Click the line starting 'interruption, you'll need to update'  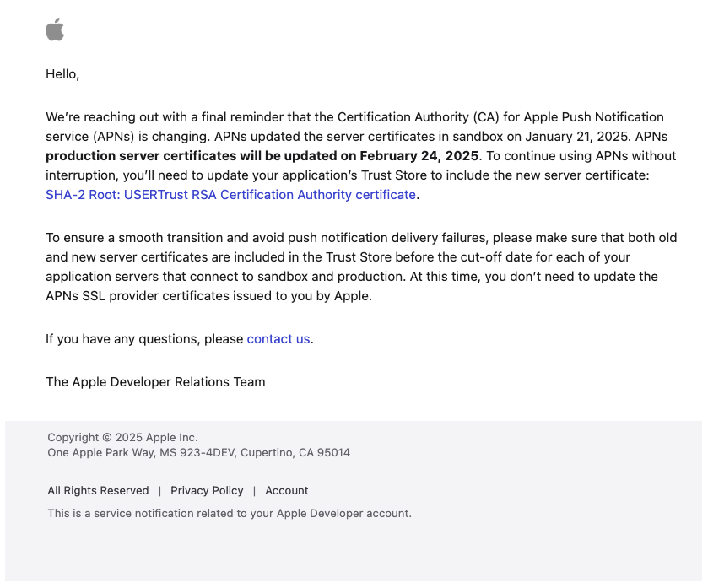click(347, 175)
